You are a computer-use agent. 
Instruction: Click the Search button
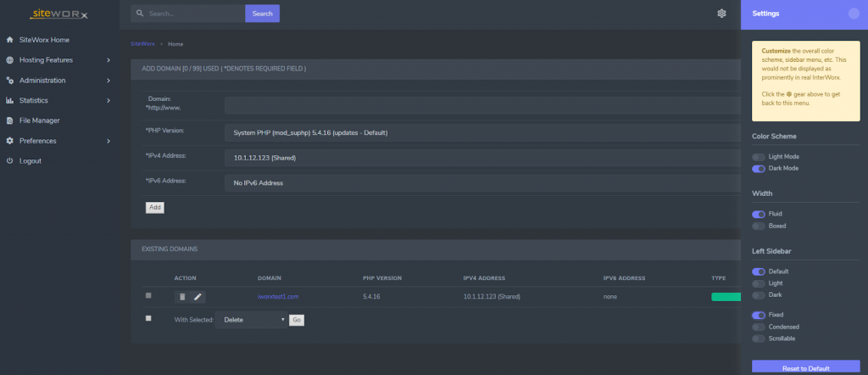coord(263,14)
